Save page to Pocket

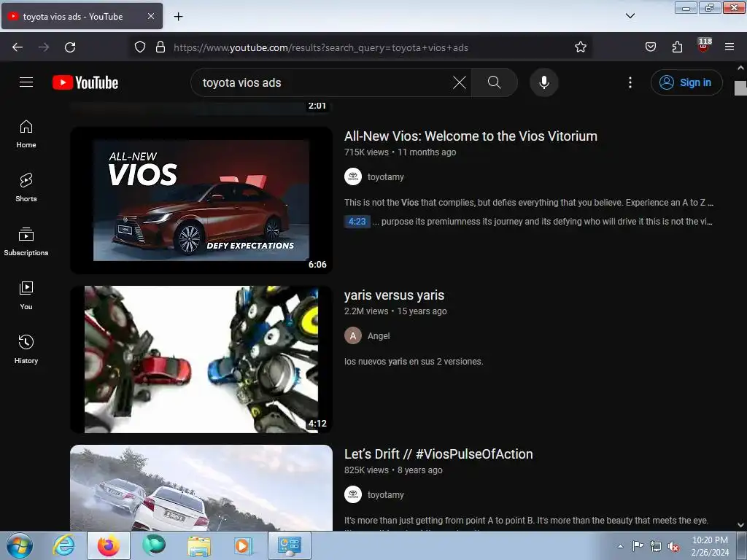650,47
